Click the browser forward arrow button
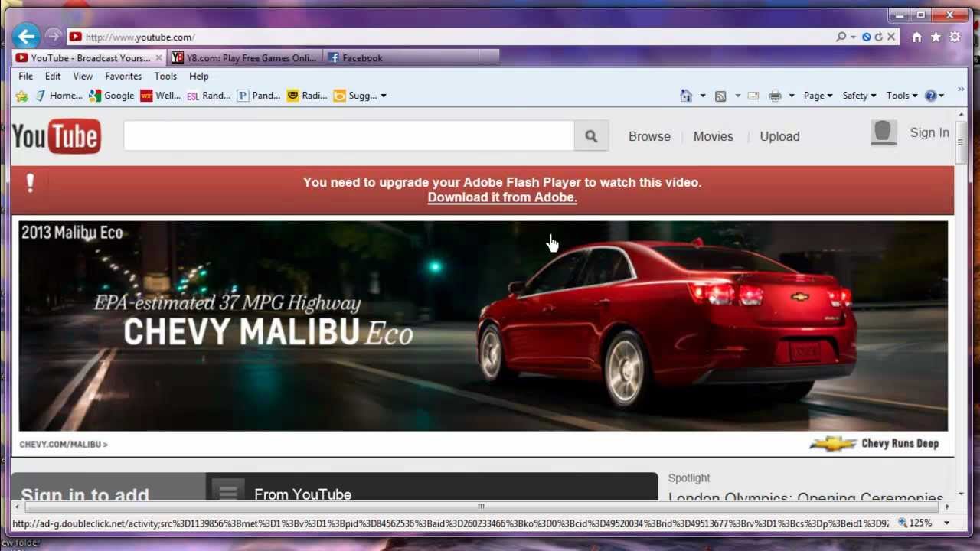 [53, 36]
